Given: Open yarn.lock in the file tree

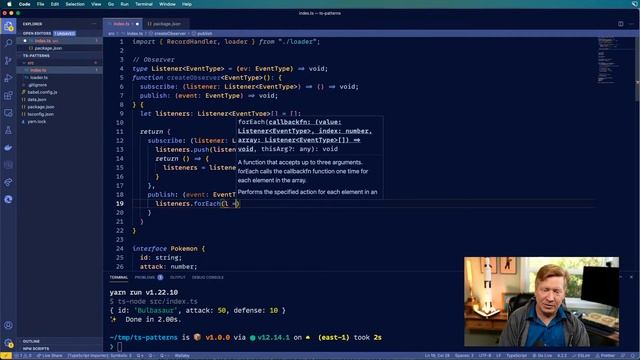Looking at the screenshot, I should click(60, 122).
